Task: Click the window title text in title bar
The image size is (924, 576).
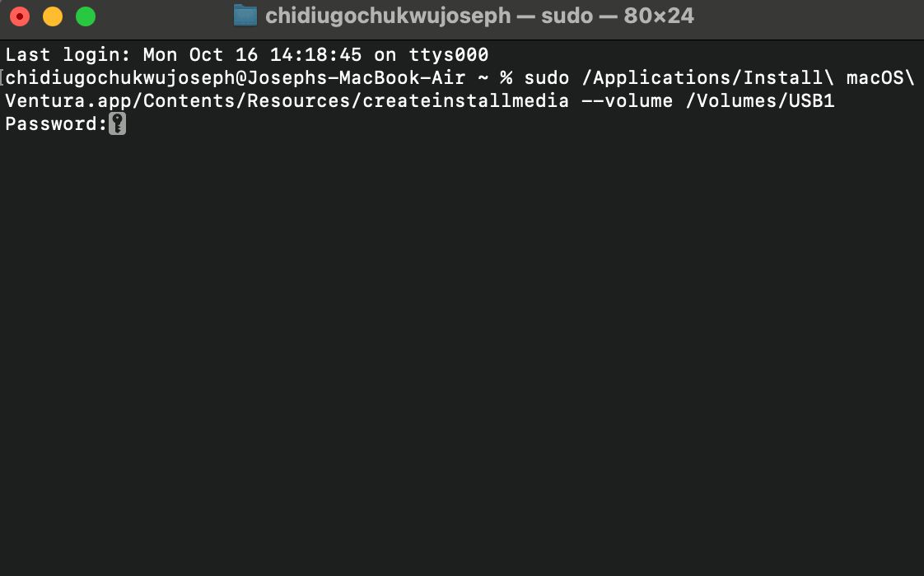Action: tap(479, 16)
